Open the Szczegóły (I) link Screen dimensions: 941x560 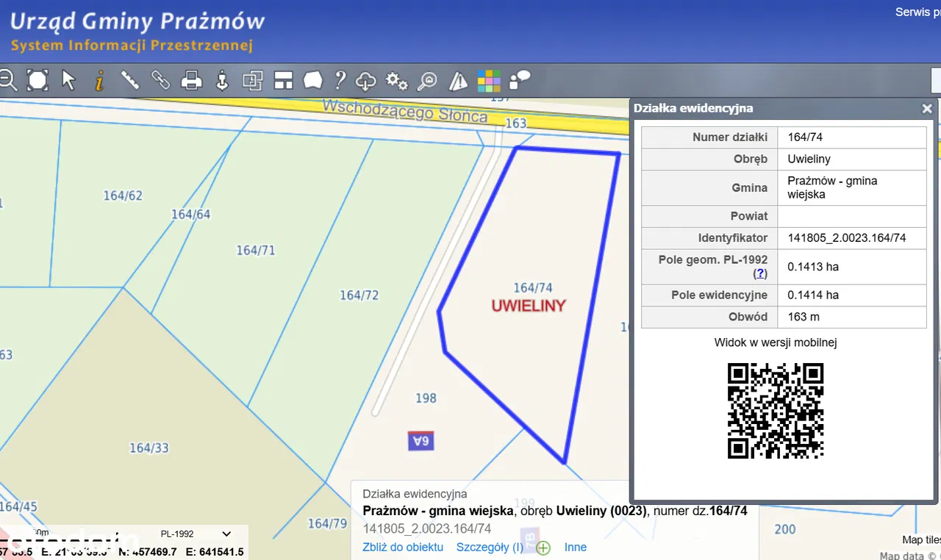pyautogui.click(x=490, y=547)
